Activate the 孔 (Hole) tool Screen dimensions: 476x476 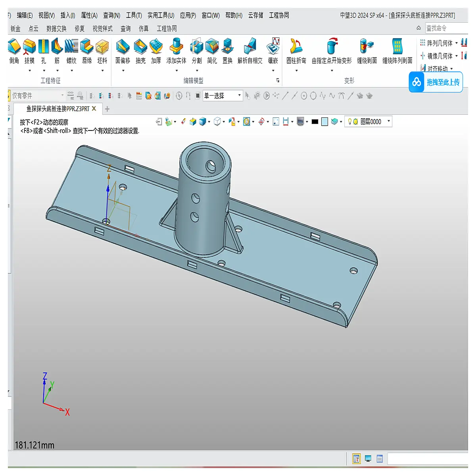(x=44, y=51)
